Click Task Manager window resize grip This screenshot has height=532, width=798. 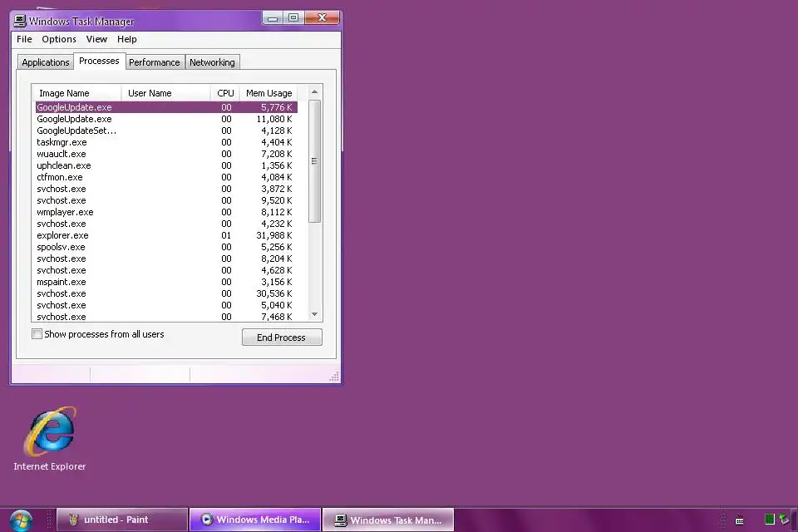[334, 377]
